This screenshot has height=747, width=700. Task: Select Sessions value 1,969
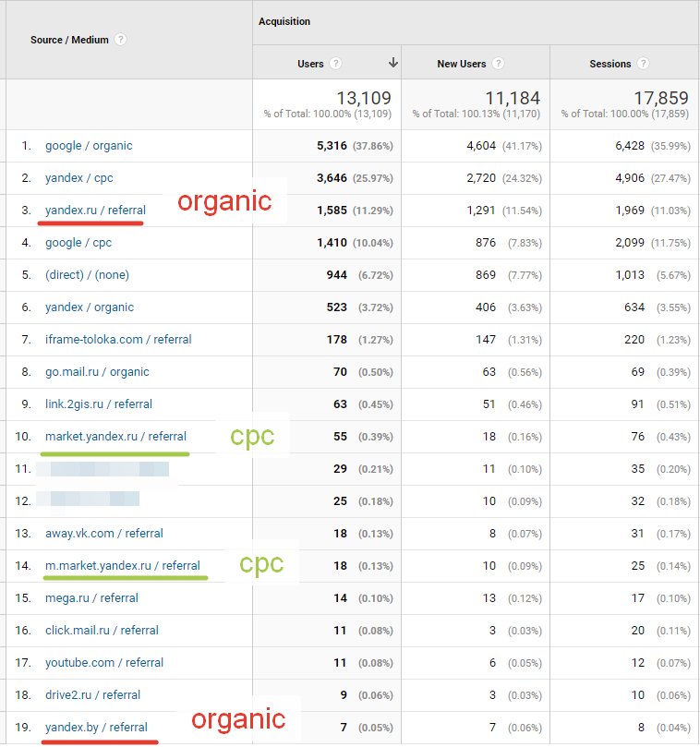pyautogui.click(x=630, y=211)
